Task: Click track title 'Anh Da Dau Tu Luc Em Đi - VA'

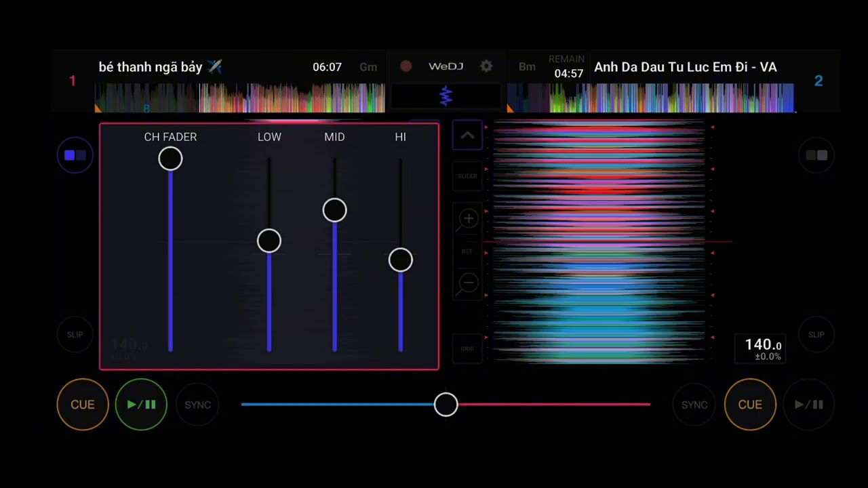Action: (x=686, y=67)
